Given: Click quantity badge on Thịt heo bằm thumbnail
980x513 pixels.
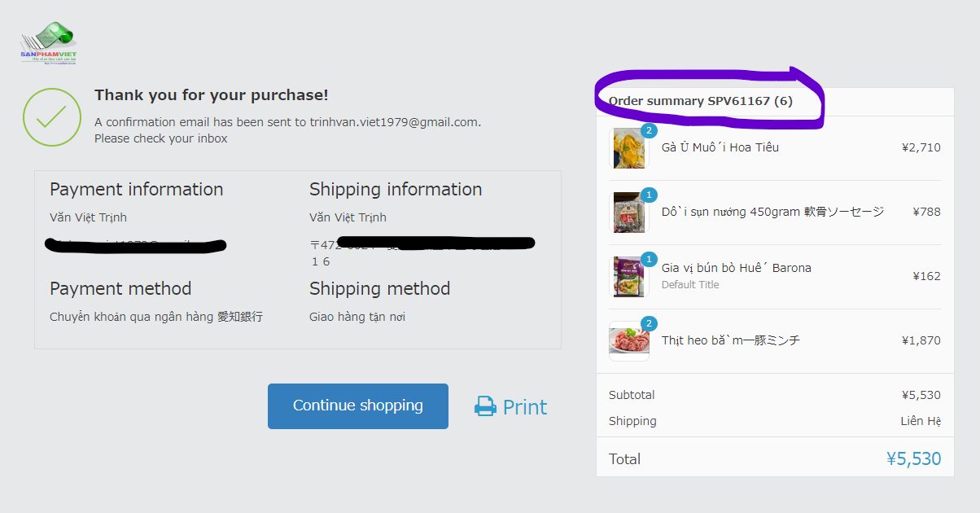Looking at the screenshot, I should click(x=649, y=323).
